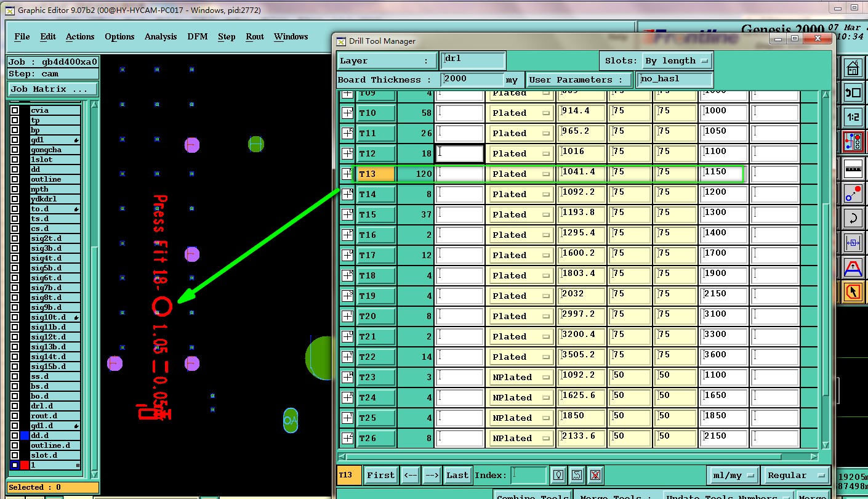Click the red X delete icon beside Index
The width and height of the screenshot is (868, 499).
[x=595, y=475]
